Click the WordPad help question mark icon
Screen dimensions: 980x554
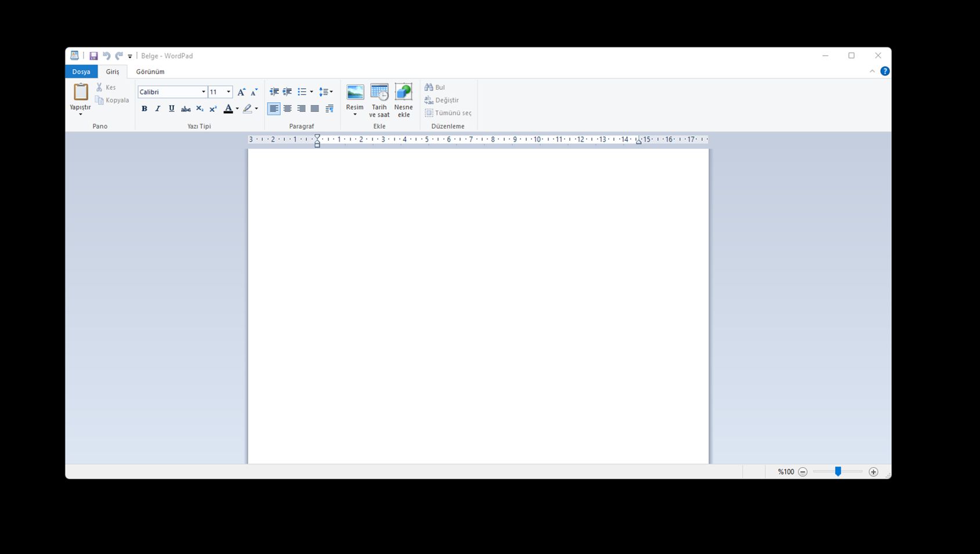click(x=884, y=71)
